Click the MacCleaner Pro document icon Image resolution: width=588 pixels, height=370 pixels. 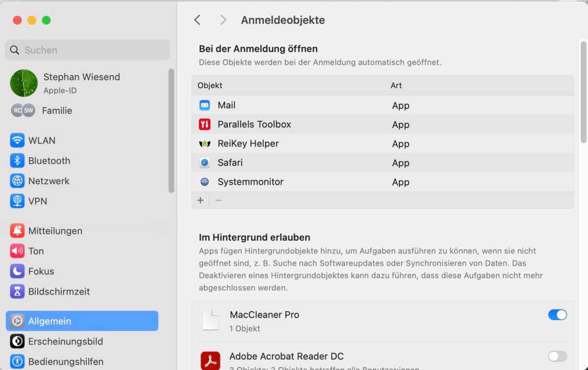point(211,320)
